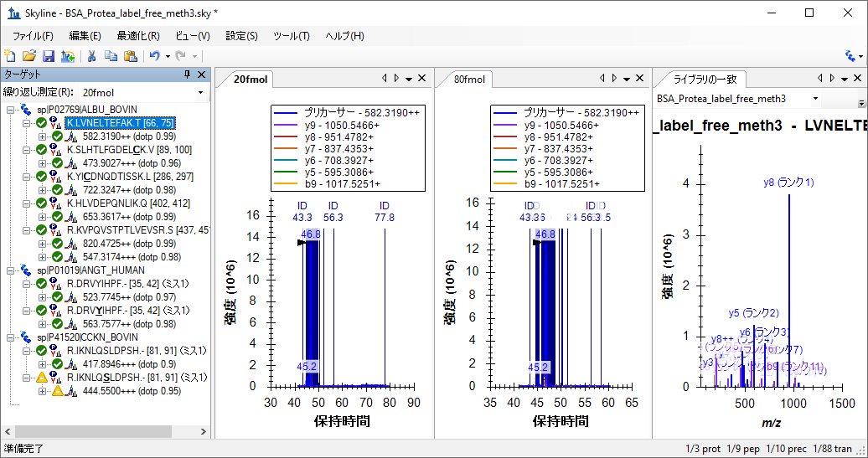
Task: Click the 46.8 retention time label in 20fmol graph
Action: [x=311, y=234]
